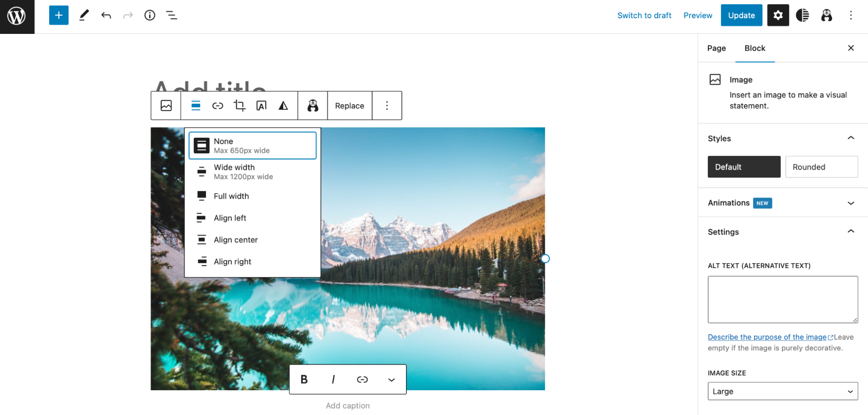Add text over image tool

(261, 105)
